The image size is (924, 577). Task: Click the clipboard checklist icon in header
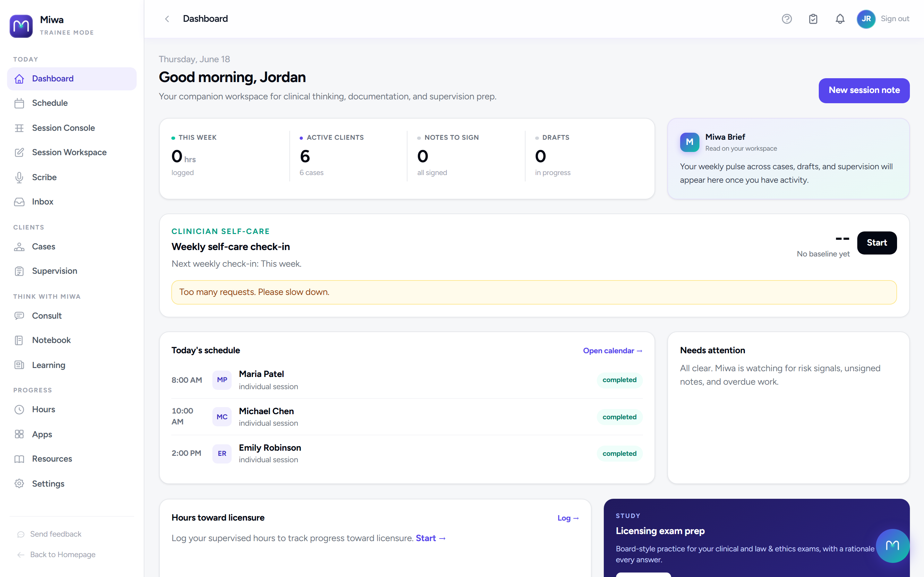(813, 19)
